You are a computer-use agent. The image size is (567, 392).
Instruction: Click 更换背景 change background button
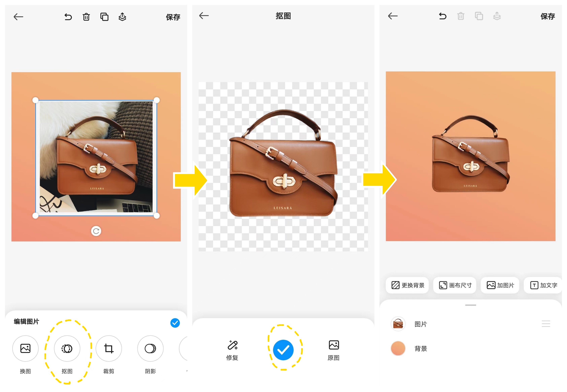tap(407, 285)
